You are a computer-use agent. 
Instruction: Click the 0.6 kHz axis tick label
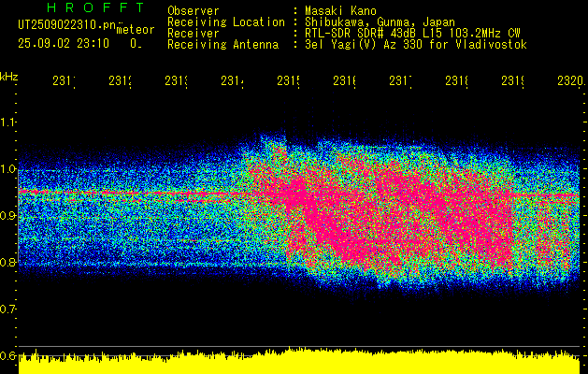tap(8, 356)
